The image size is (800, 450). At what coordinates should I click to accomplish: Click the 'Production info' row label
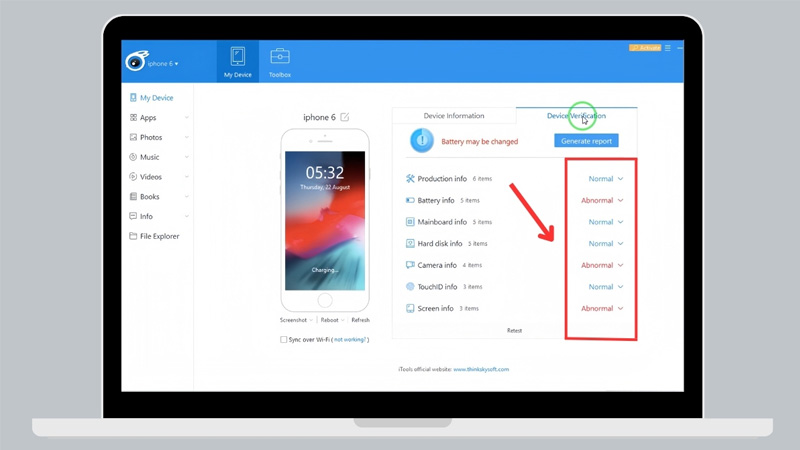pos(442,179)
